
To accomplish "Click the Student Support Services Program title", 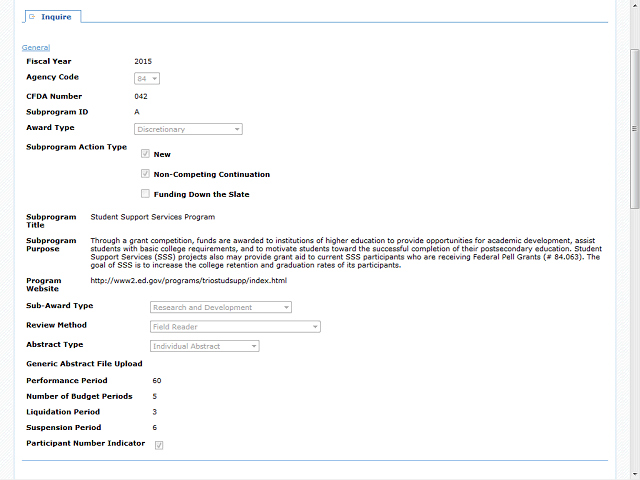I will click(153, 217).
